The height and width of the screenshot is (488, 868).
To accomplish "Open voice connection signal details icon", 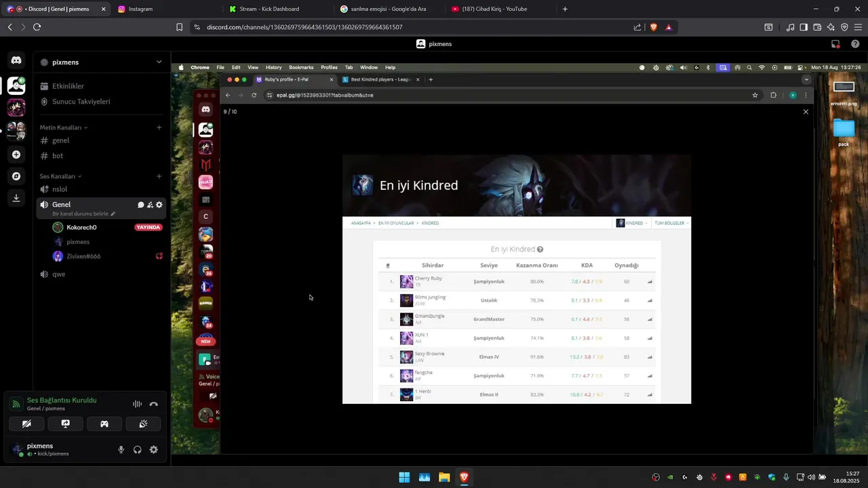I will pos(15,404).
